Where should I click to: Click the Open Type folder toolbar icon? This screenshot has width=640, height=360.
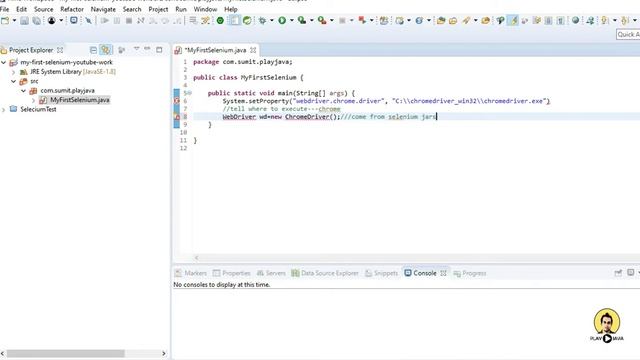click(x=441, y=20)
